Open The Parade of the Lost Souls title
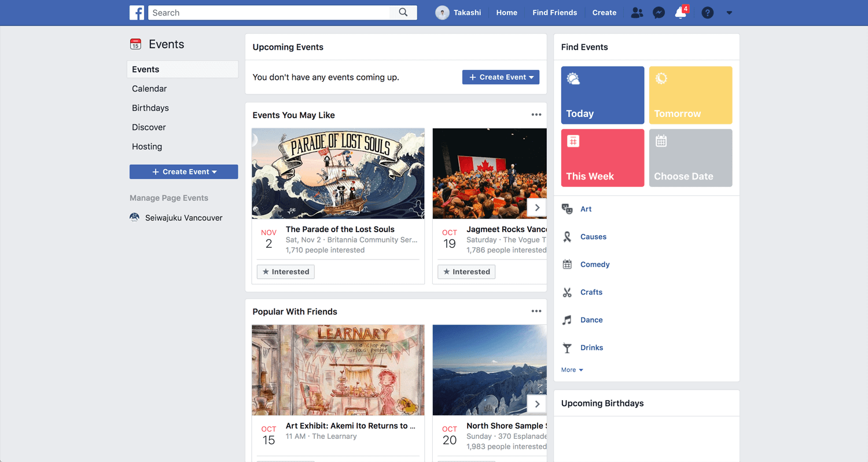The width and height of the screenshot is (868, 462). click(x=340, y=229)
